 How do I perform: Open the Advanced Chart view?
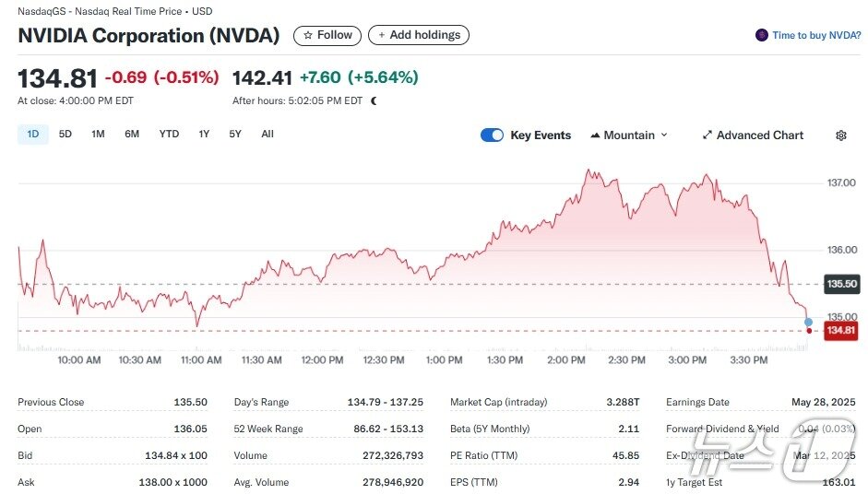(760, 135)
